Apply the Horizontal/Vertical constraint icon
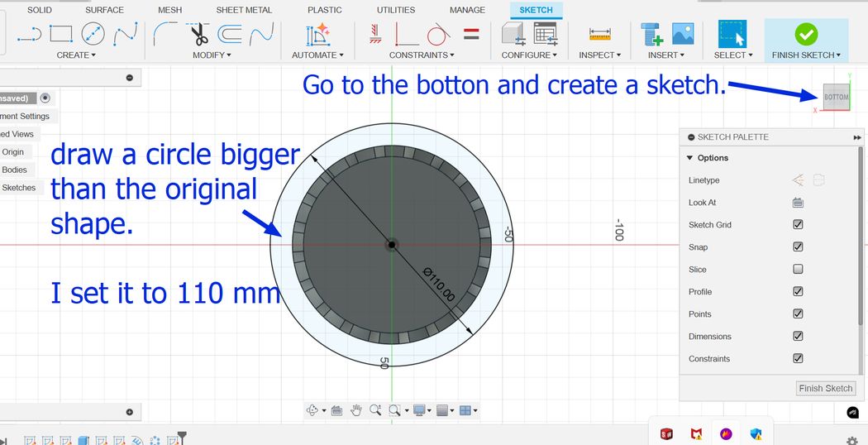 375,34
